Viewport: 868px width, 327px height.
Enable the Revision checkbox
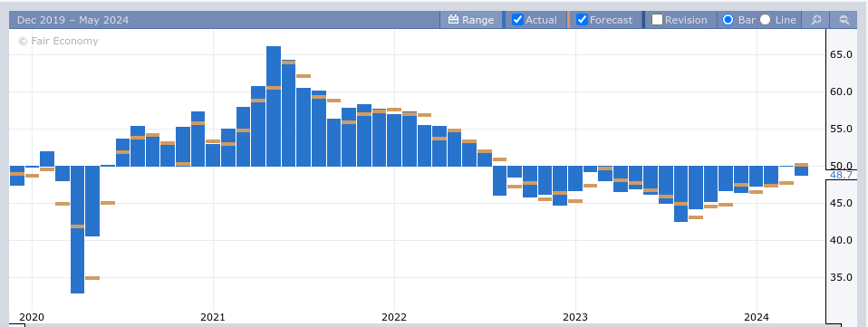click(657, 20)
